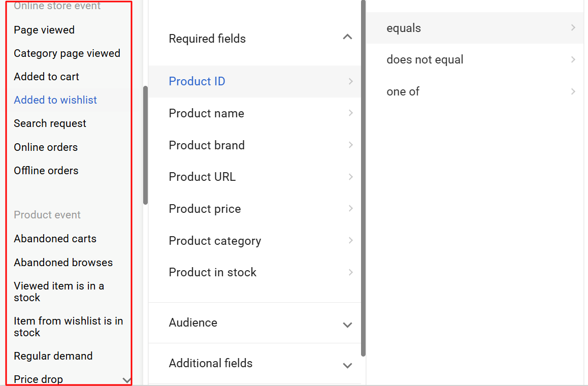Click the arrow next to Product ID
Viewport: 588px width, 386px height.
[350, 81]
